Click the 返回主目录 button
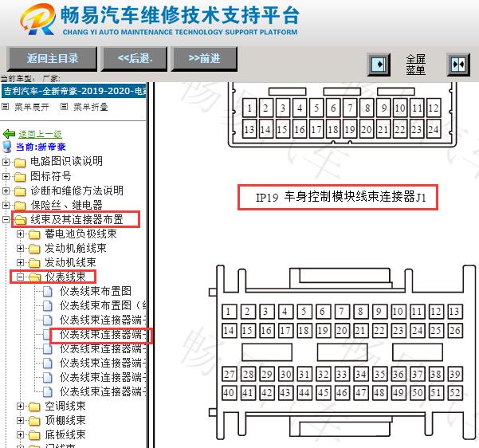The height and width of the screenshot is (448, 479). click(52, 59)
